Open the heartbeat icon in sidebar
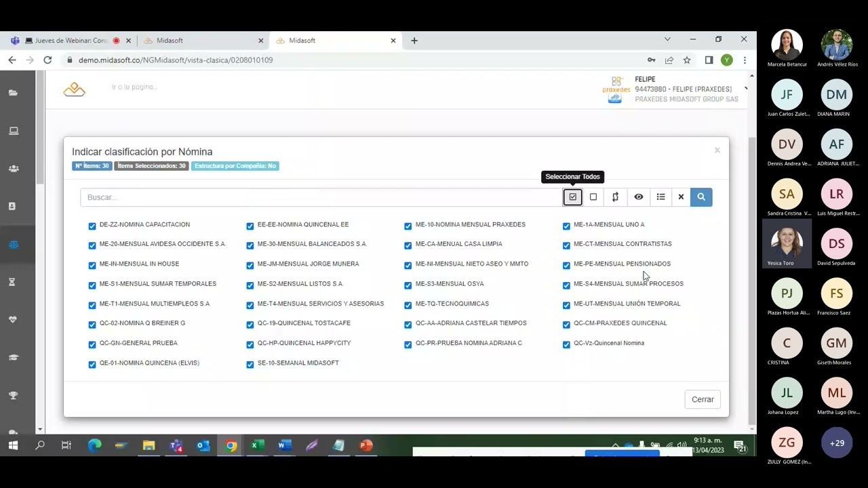868x488 pixels. 13,319
